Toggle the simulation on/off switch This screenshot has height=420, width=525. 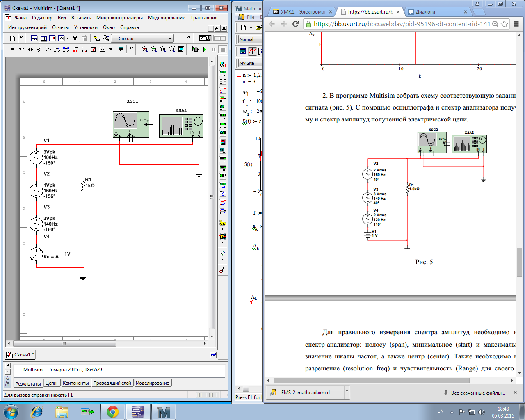[x=205, y=38]
